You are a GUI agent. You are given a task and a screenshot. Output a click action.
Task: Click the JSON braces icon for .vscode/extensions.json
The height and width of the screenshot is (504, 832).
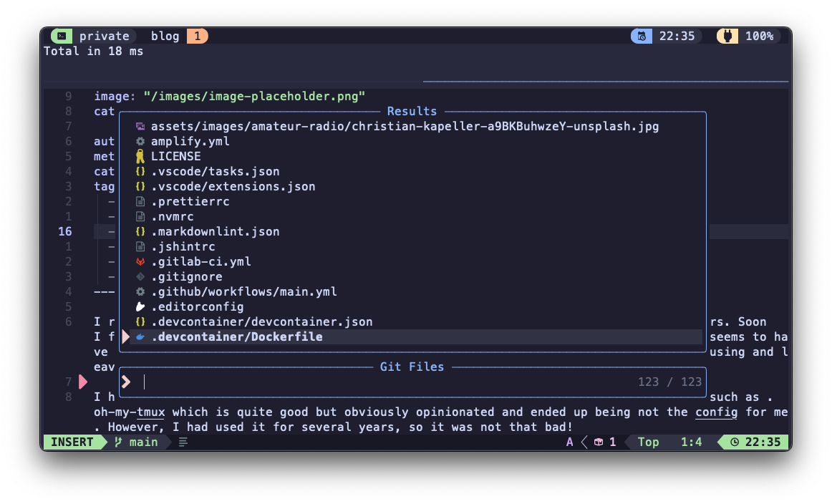click(x=140, y=186)
